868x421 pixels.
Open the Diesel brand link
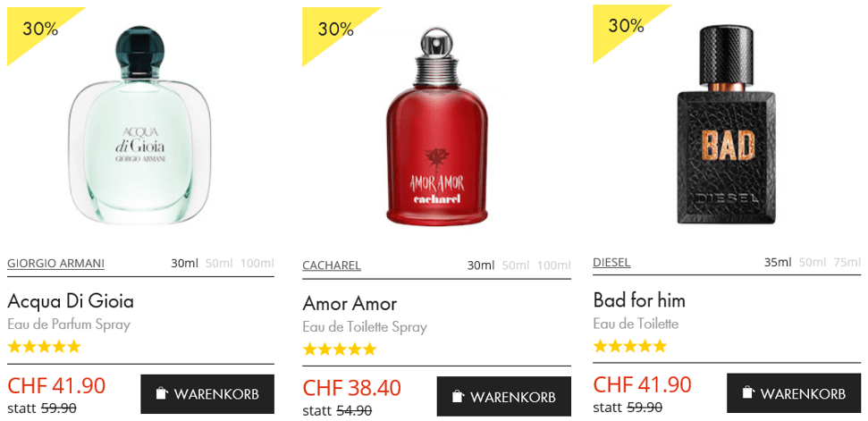click(x=611, y=262)
